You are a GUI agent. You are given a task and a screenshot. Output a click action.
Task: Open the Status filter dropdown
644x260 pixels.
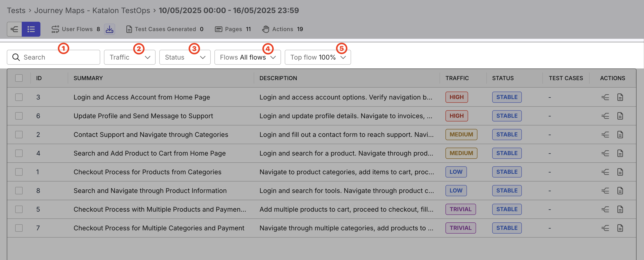point(185,57)
